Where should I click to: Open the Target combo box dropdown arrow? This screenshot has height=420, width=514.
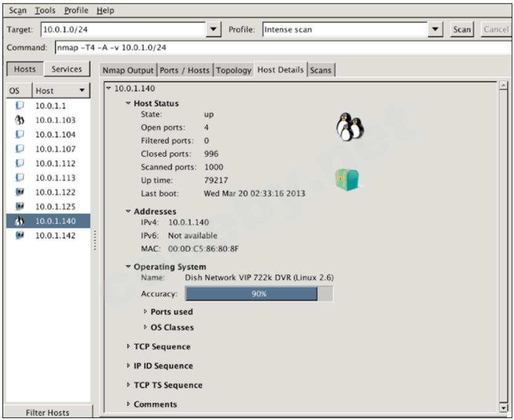coord(214,30)
